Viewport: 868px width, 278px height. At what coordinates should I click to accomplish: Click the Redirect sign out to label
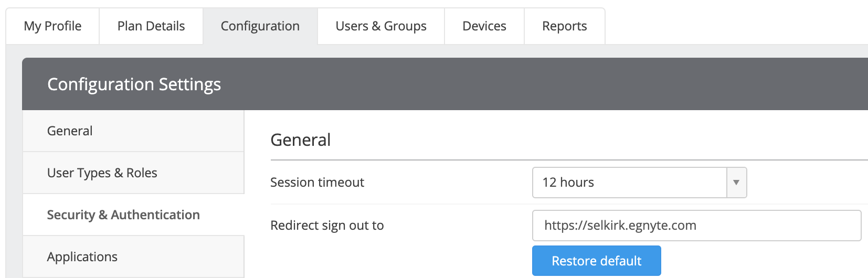[x=327, y=225]
